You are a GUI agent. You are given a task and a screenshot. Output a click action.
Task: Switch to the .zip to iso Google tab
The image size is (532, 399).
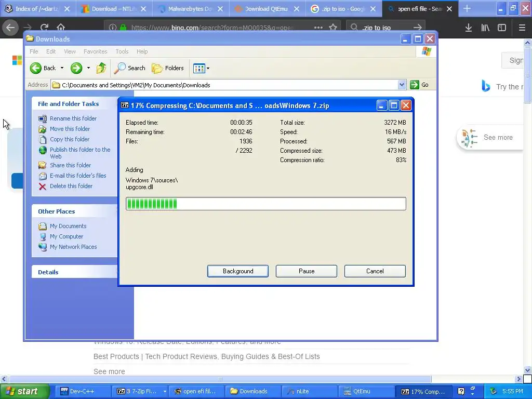(x=343, y=9)
